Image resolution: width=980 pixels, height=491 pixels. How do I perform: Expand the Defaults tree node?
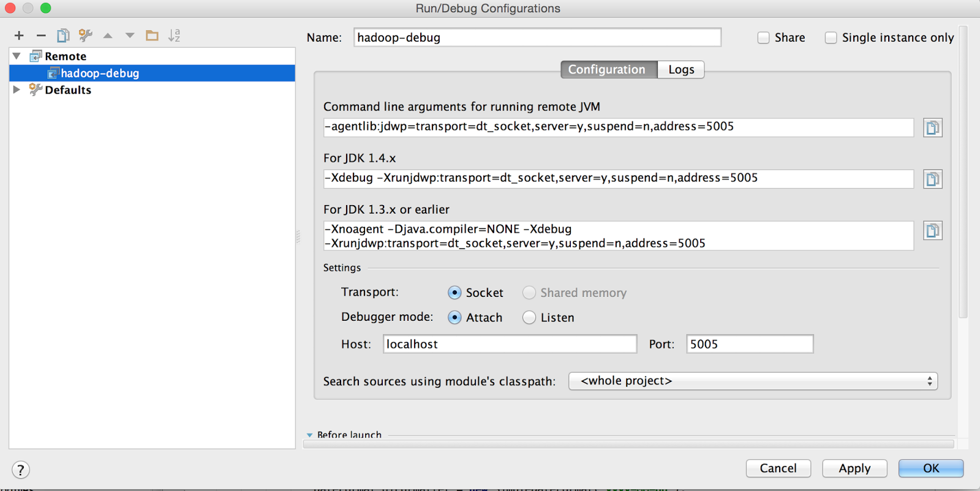tap(17, 90)
